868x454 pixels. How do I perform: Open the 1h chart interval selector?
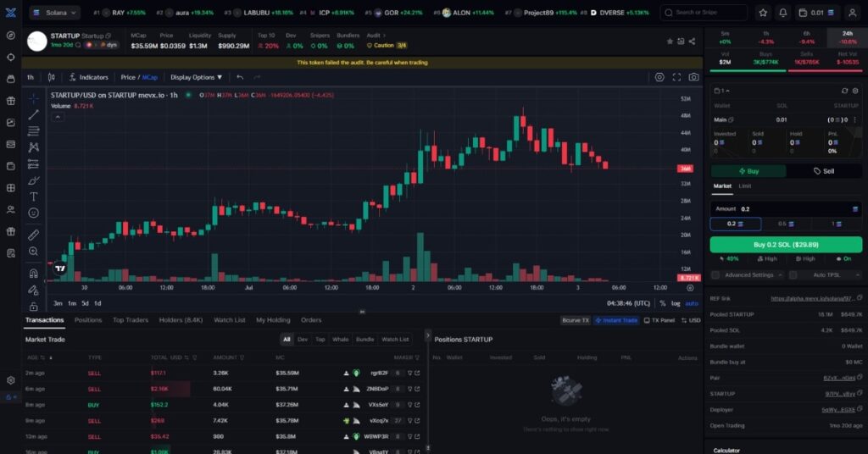[x=31, y=77]
